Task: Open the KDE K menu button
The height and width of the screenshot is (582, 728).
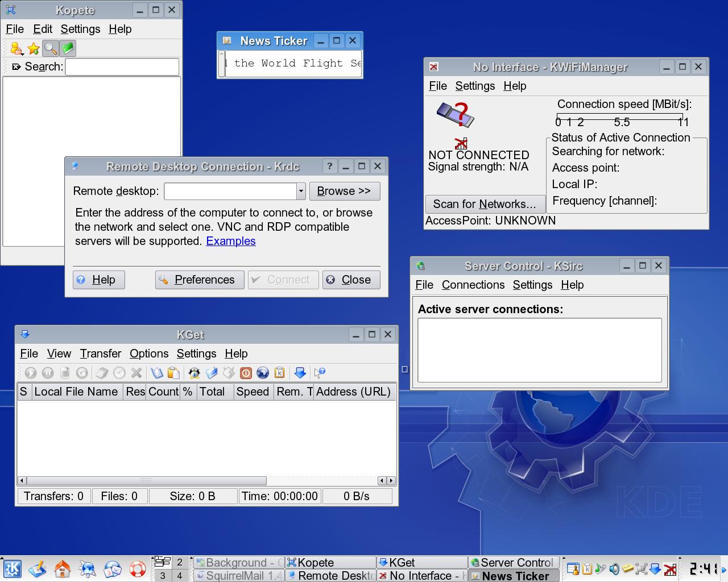Action: (x=12, y=569)
